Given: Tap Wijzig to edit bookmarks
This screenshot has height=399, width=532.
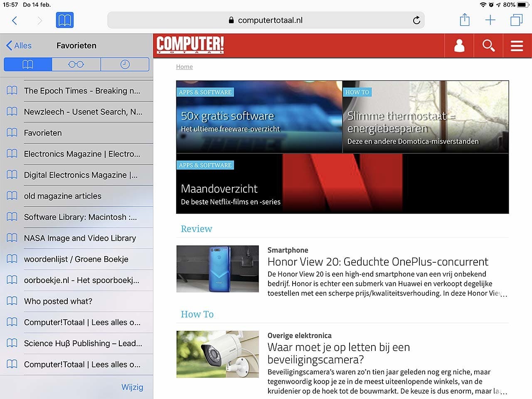Looking at the screenshot, I should 132,387.
